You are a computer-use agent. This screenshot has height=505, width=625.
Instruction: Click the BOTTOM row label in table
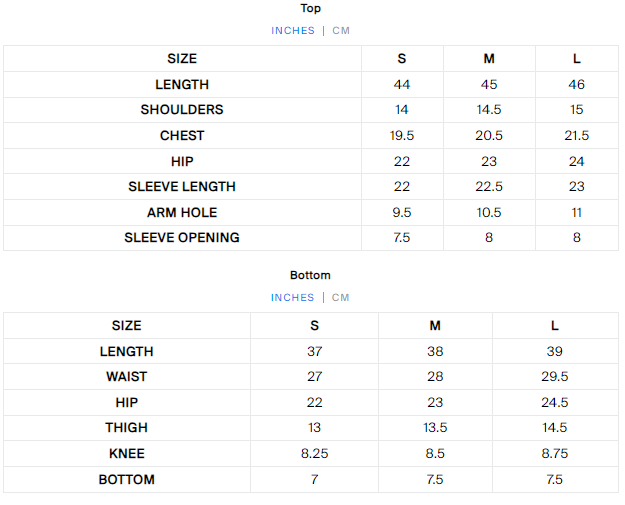pos(127,480)
